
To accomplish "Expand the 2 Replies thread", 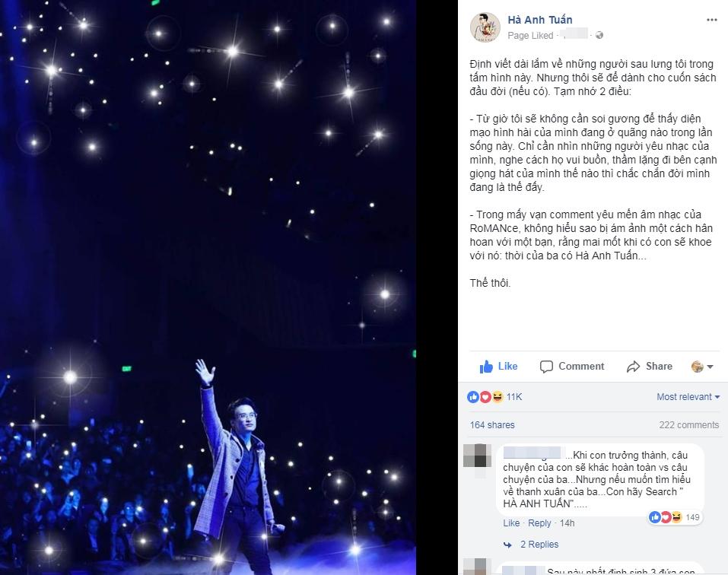I will [x=539, y=545].
